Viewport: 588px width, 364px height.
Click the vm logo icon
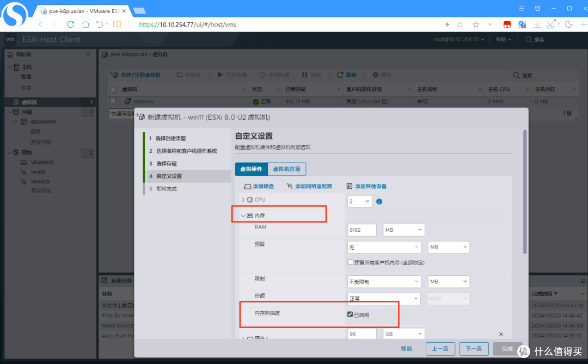coord(10,39)
